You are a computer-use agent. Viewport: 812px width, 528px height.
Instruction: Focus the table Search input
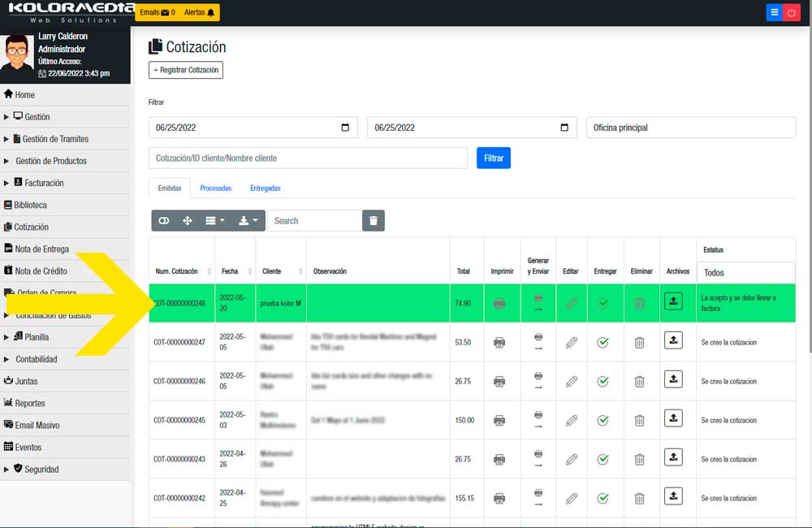pyautogui.click(x=314, y=221)
